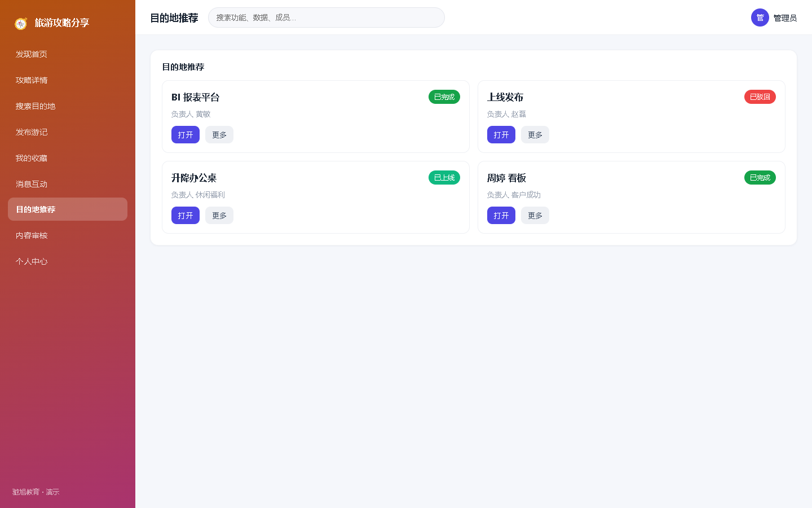812x508 pixels.
Task: Select 搜索目的地 in the sidebar
Action: (68, 106)
